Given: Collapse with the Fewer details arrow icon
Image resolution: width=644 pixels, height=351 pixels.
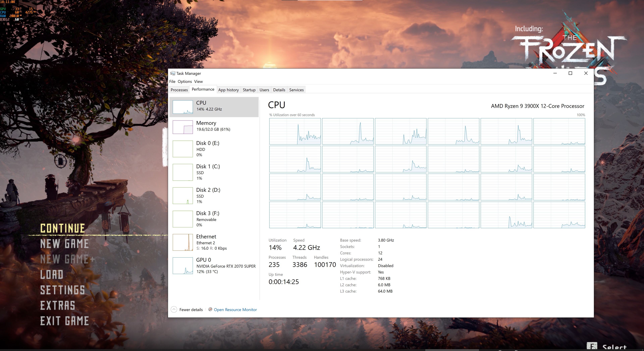Looking at the screenshot, I should coord(174,309).
